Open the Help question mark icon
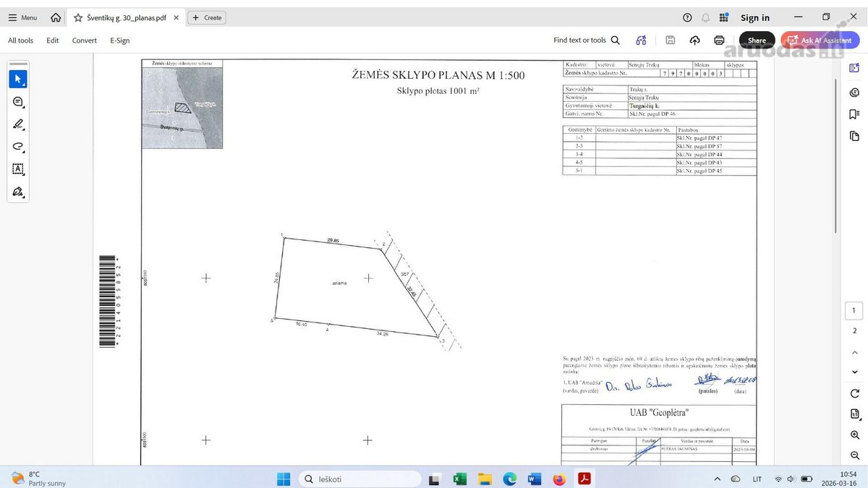868x488 pixels. [687, 17]
